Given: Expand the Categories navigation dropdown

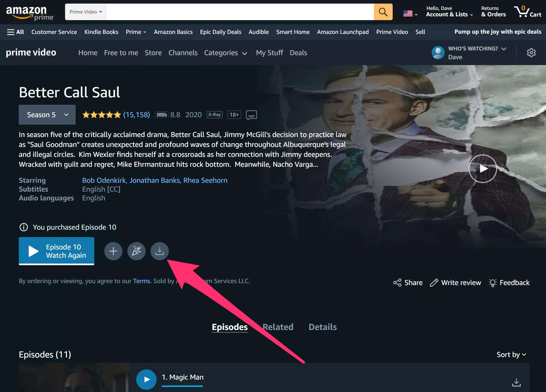Looking at the screenshot, I should click(226, 53).
